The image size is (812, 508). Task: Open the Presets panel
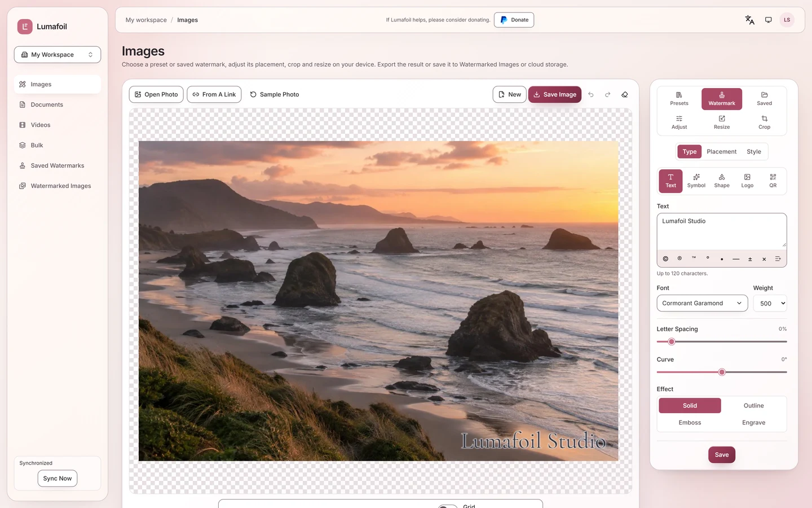point(679,99)
